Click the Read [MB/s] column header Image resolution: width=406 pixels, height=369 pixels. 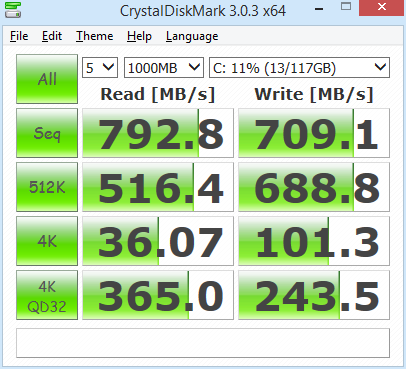pos(158,94)
